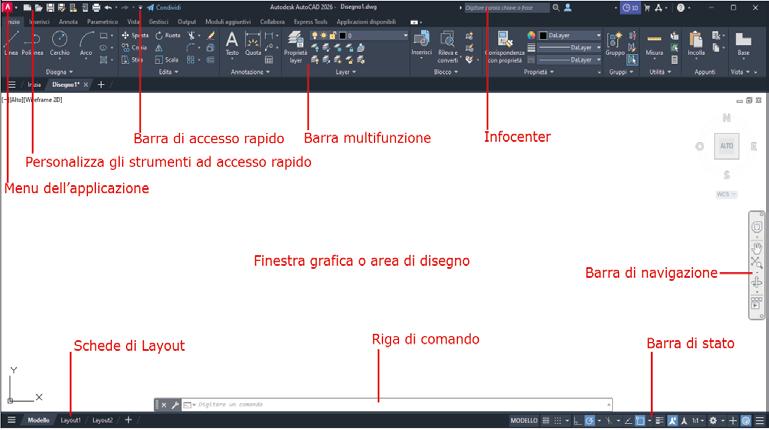
Task: Click the Condividi share button
Action: pyautogui.click(x=164, y=8)
